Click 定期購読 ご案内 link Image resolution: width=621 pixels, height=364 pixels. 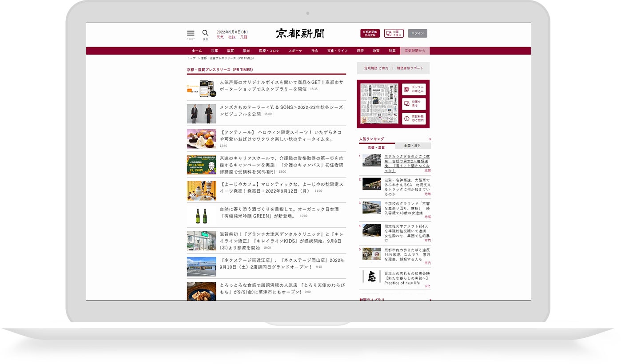click(376, 68)
